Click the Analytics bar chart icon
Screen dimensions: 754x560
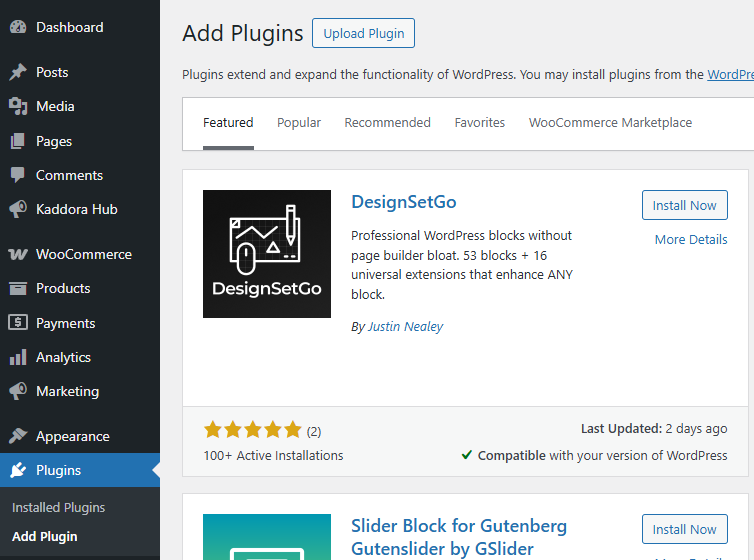(x=18, y=357)
